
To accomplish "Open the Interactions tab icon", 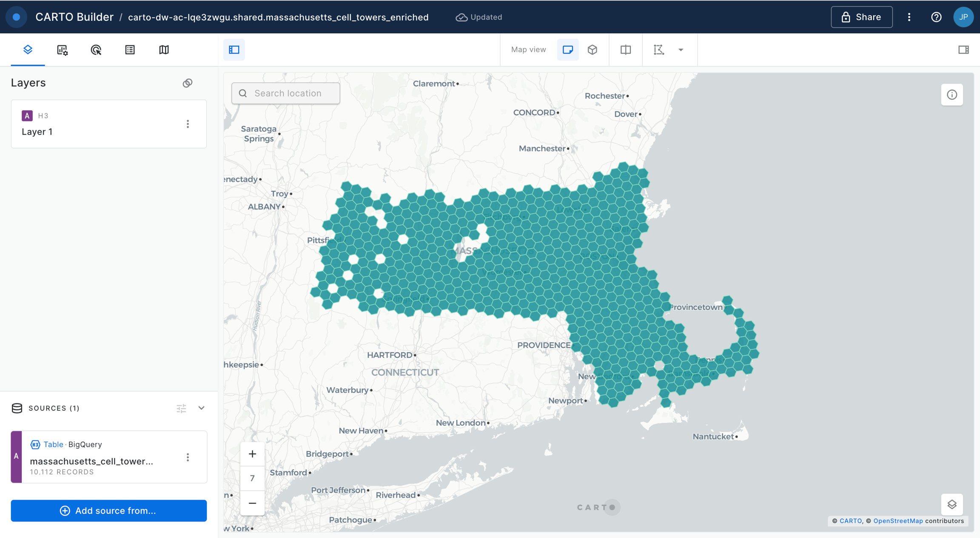I will [96, 50].
